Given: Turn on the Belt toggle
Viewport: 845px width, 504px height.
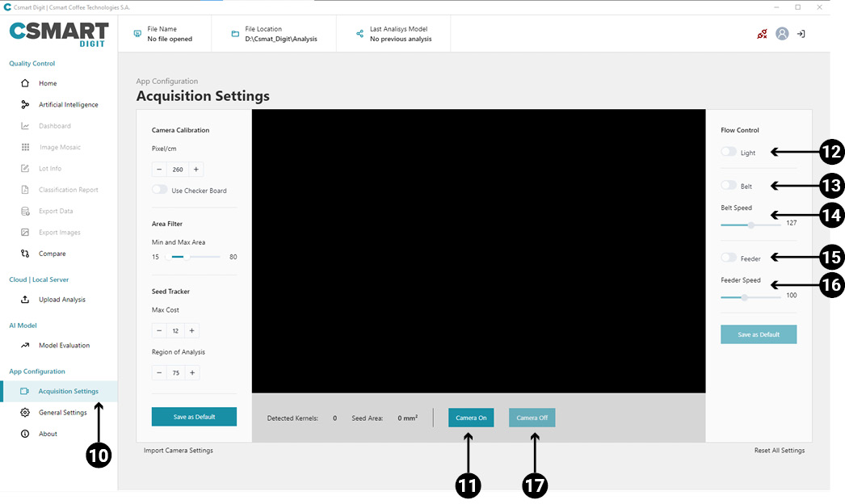Looking at the screenshot, I should (x=729, y=186).
